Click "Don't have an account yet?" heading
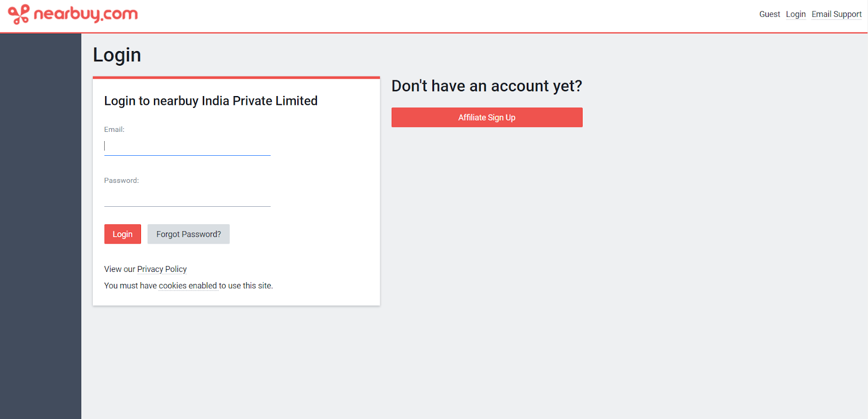 487,86
